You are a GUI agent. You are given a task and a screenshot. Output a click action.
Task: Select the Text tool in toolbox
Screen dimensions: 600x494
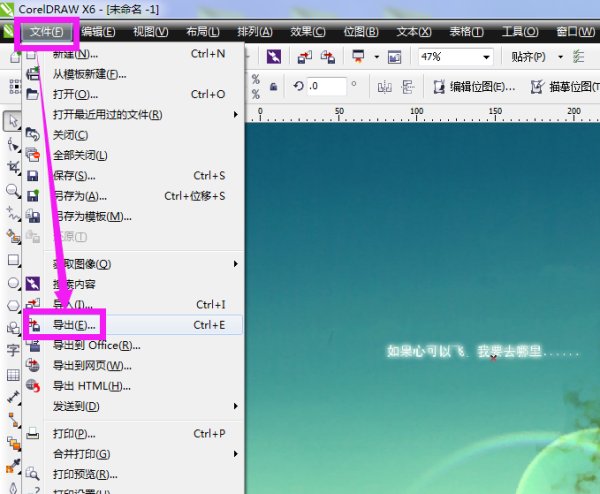click(x=13, y=349)
